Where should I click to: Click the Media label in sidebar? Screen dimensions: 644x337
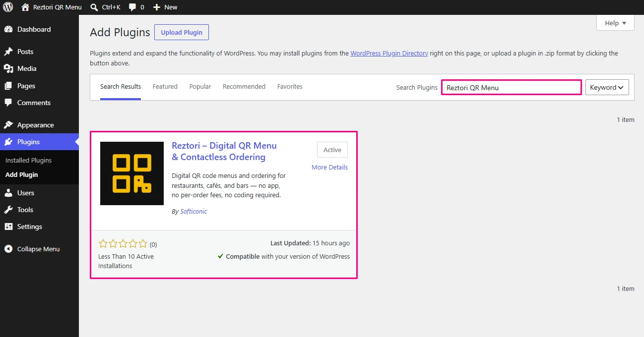pyautogui.click(x=27, y=68)
